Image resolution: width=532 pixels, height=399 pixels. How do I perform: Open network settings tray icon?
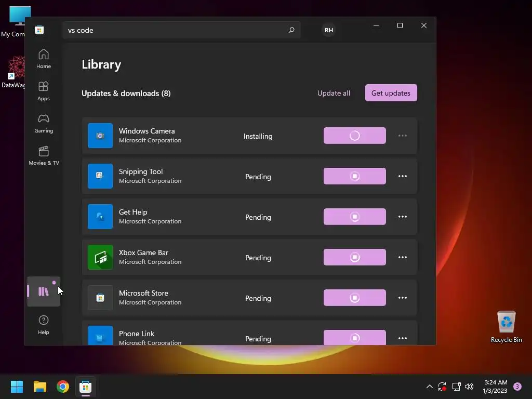point(456,387)
